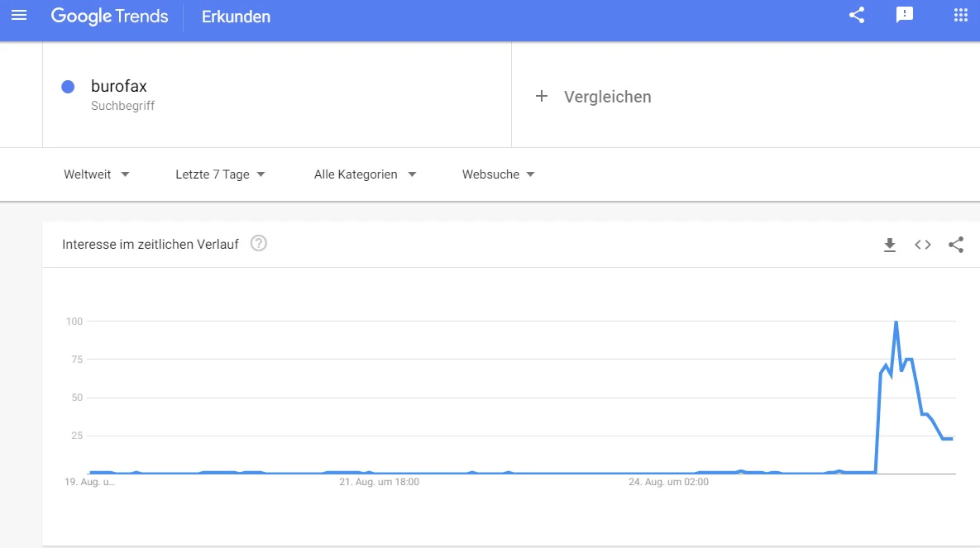This screenshot has height=548, width=980.
Task: Click the 21. Aug. um 18:00 axis label
Action: (380, 482)
